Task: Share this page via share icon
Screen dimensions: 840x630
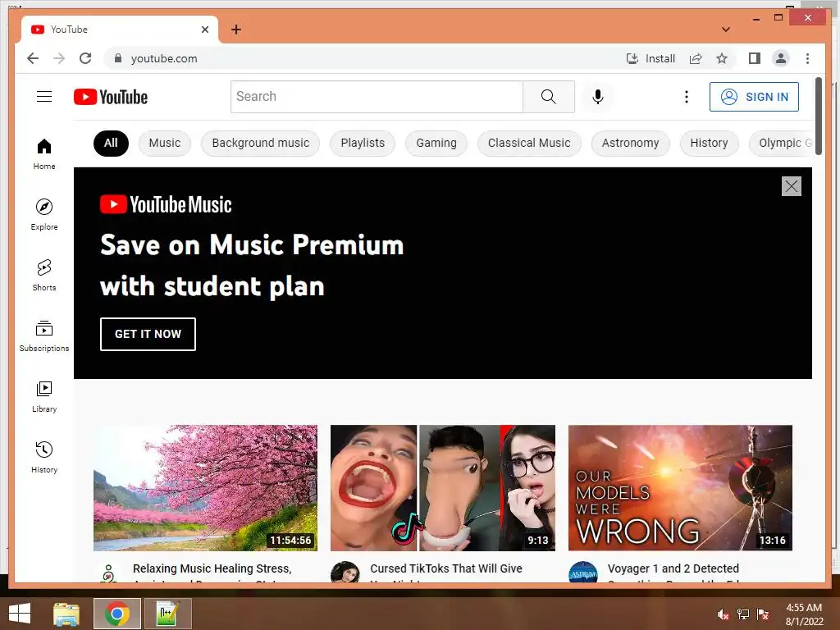Action: (x=696, y=58)
